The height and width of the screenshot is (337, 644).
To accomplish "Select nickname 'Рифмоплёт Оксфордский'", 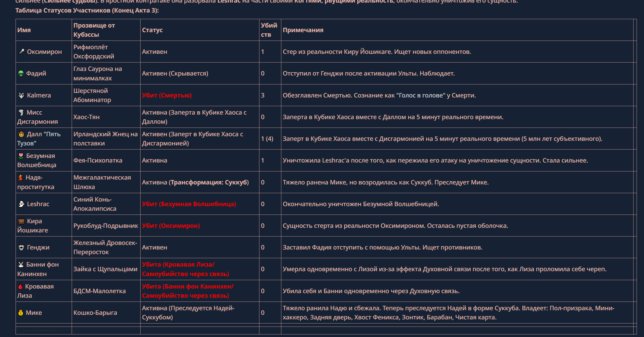I will pos(94,52).
